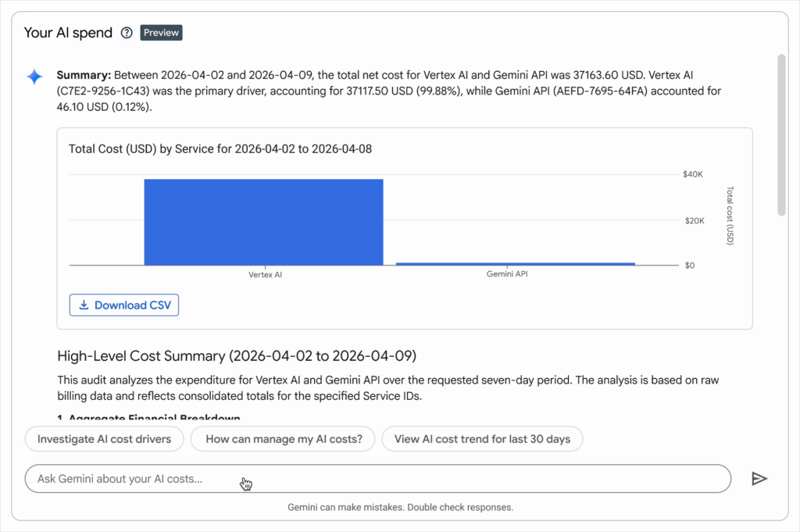Select the Vertex AI bar in chart
Screen dimensions: 800x532
pyautogui.click(x=263, y=223)
